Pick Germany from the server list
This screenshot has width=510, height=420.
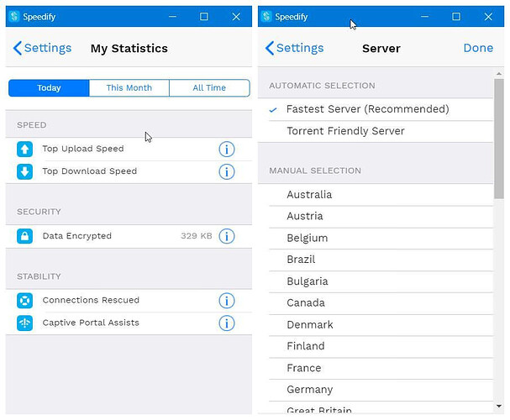376,390
